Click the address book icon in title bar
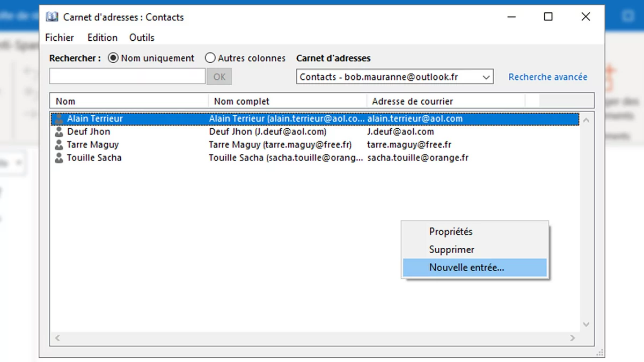 (x=52, y=17)
